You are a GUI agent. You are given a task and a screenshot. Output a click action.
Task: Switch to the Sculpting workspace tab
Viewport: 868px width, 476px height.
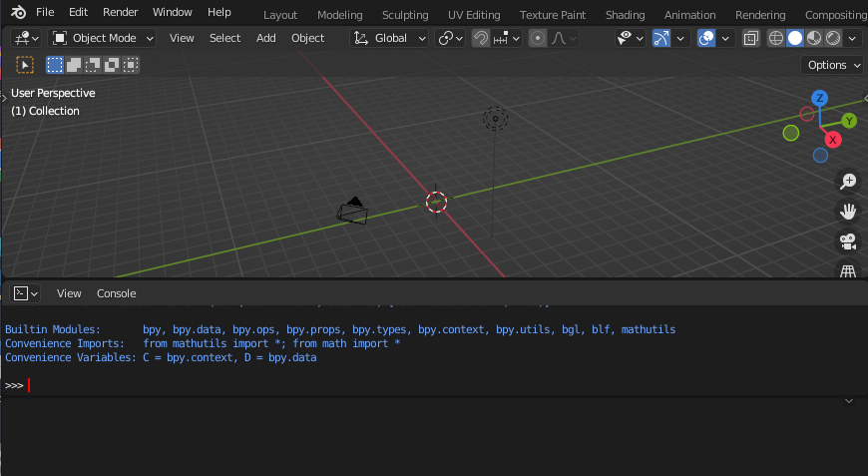tap(405, 15)
